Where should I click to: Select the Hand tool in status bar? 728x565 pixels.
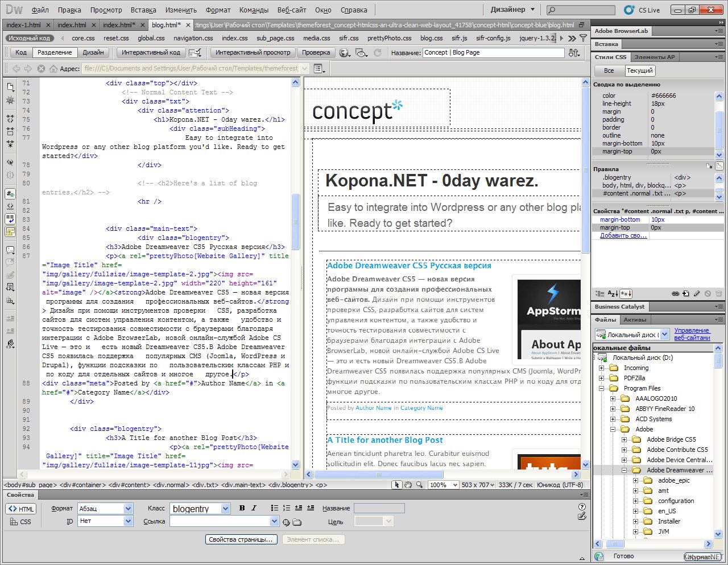pyautogui.click(x=408, y=485)
